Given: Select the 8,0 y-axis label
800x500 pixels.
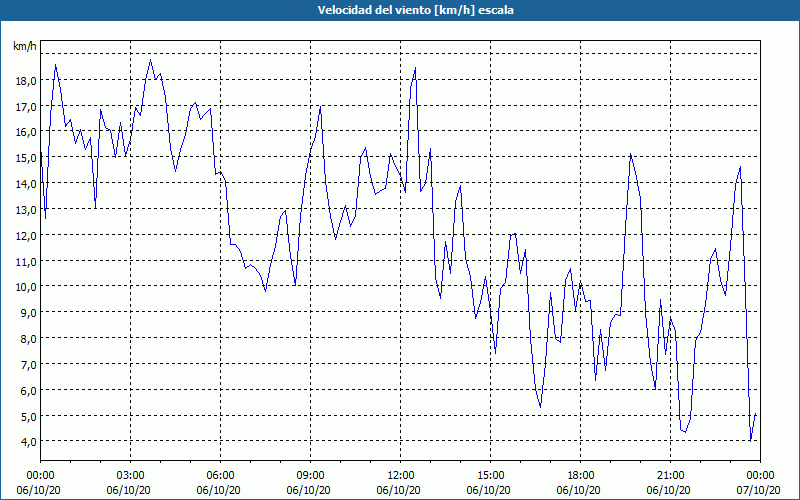Looking at the screenshot, I should pyautogui.click(x=30, y=339).
